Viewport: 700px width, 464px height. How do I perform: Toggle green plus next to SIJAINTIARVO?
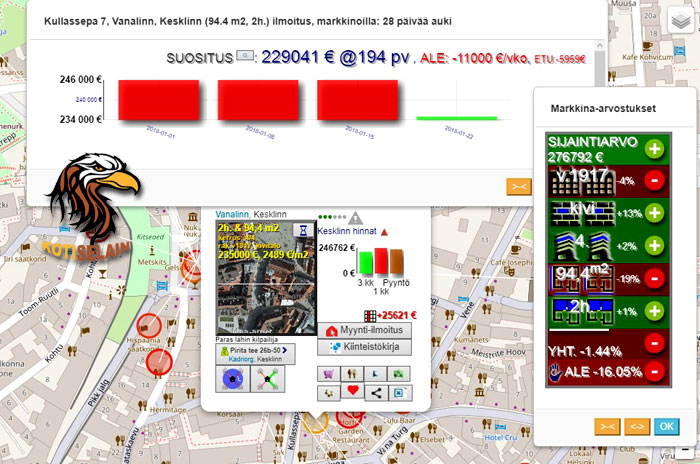click(x=654, y=149)
